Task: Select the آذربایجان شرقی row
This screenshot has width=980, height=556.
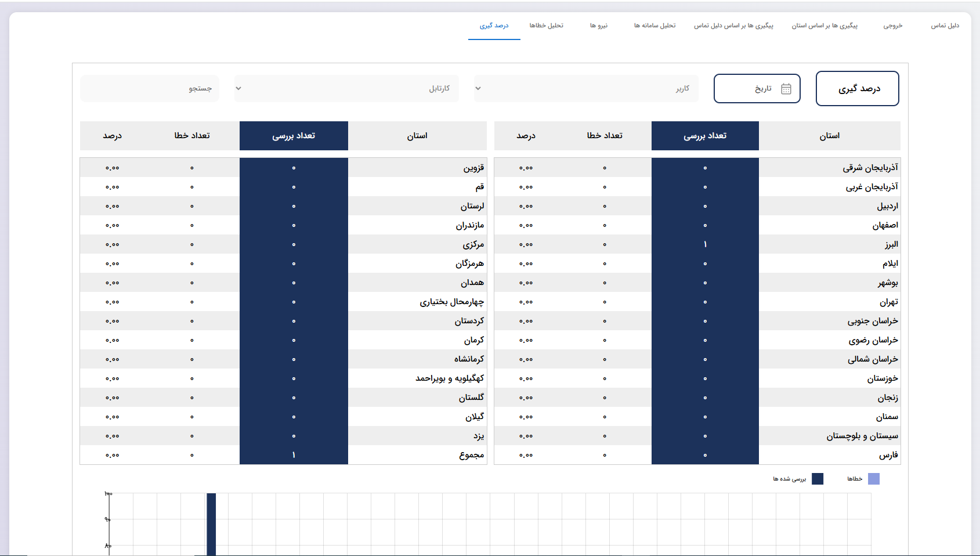Action: click(697, 168)
